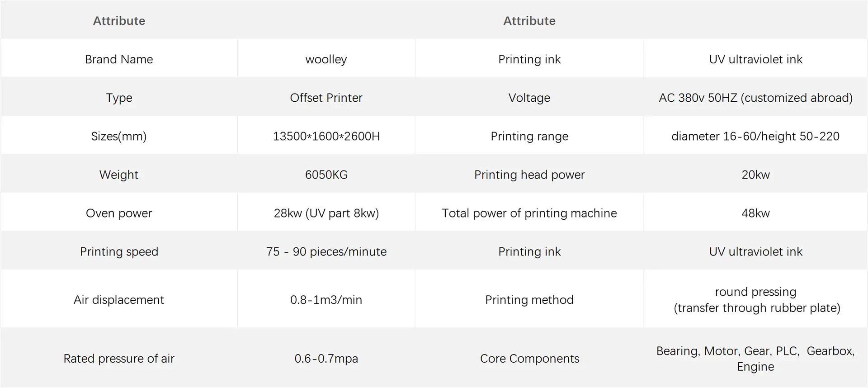Screen dimensions: 868x388
Task: Click 'AC 380v 50HZ (customized abroad)' cell
Action: [x=755, y=98]
